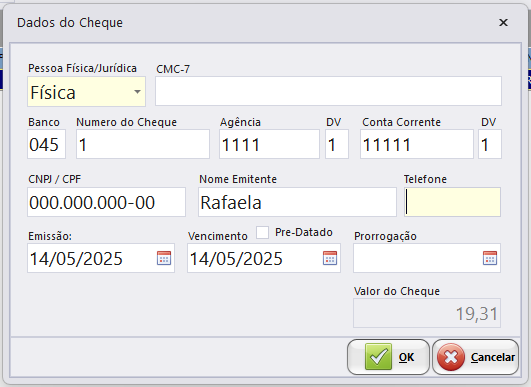Open the Vencimento calendar picker icon

330,258
